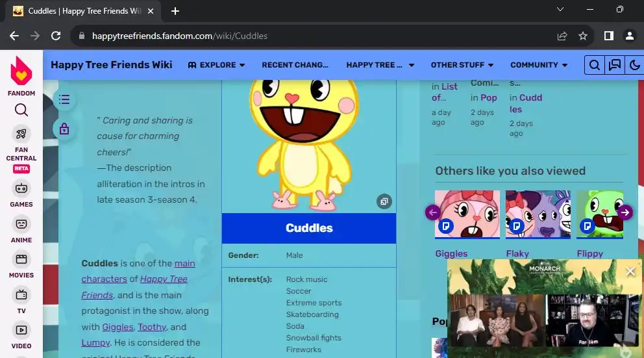Open the Flaky title link

click(x=517, y=253)
